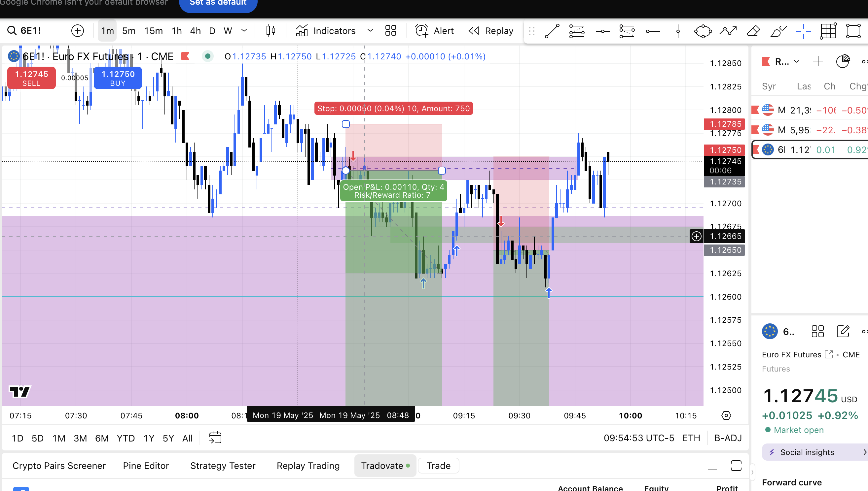Select the vertical line drawing tool
The image size is (868, 491).
[678, 31]
